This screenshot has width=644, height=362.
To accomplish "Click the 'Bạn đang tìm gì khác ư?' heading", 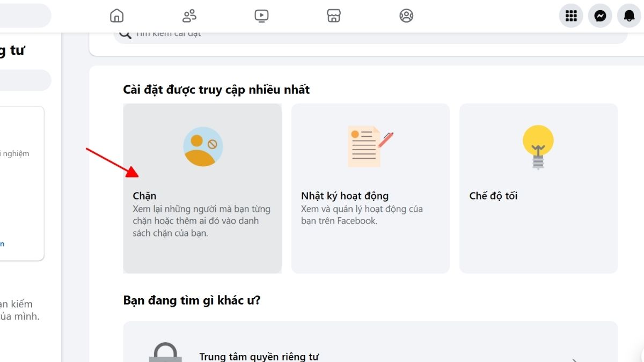I will [192, 300].
